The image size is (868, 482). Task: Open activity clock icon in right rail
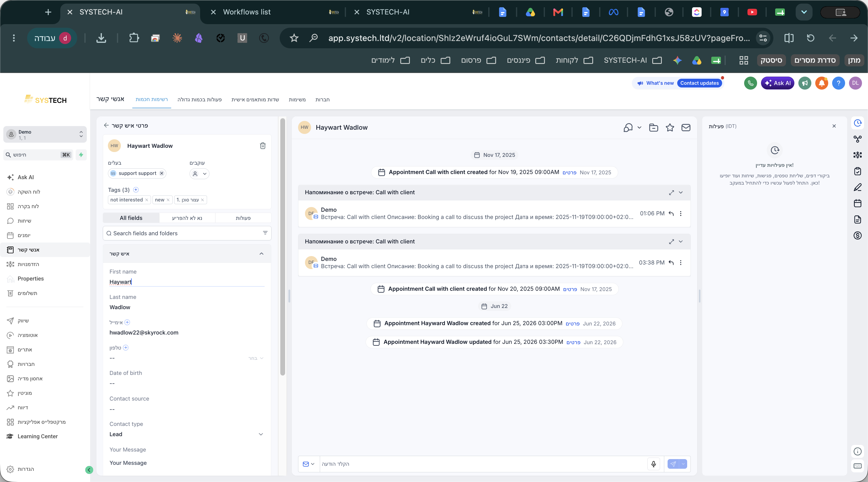click(x=857, y=123)
